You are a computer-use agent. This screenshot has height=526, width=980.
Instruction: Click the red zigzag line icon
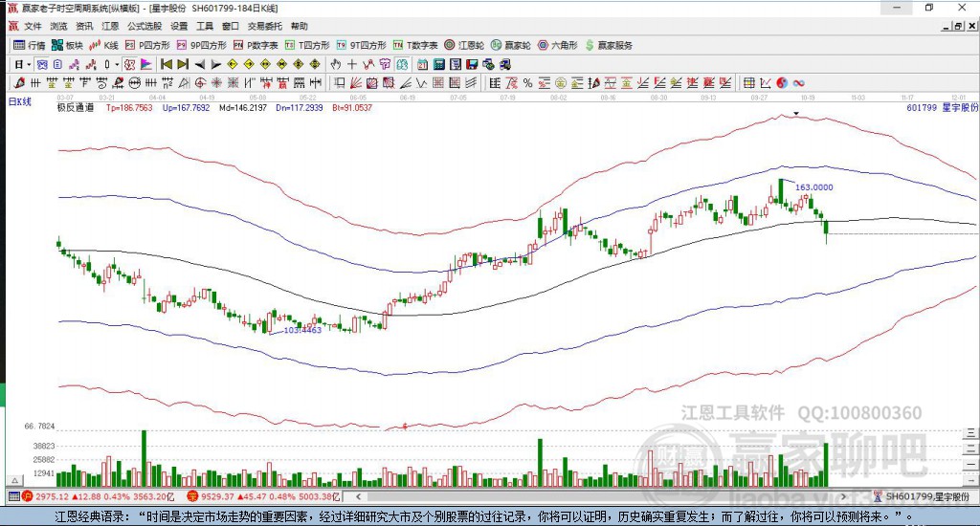tap(91, 64)
